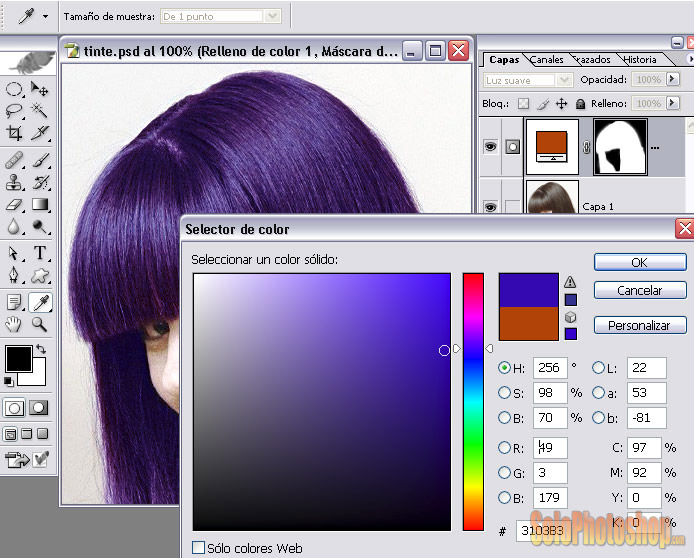The height and width of the screenshot is (558, 694).
Task: Select the Path Selection tool
Action: click(x=14, y=253)
